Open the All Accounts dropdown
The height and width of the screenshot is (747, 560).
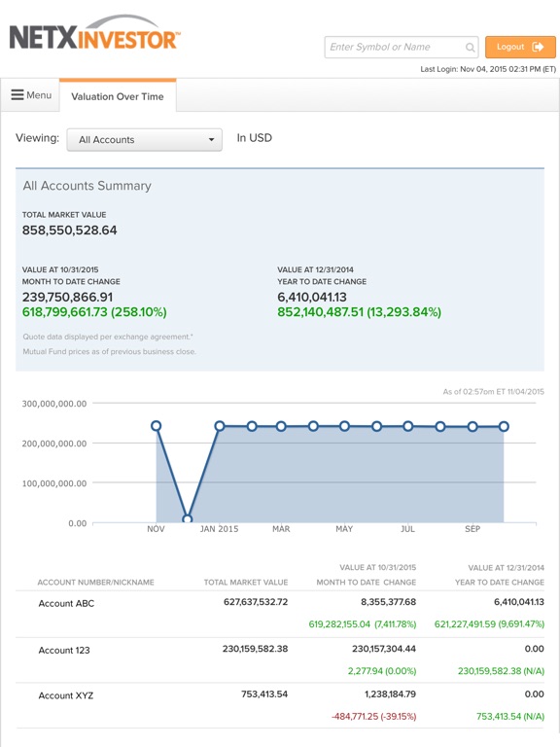pos(144,140)
